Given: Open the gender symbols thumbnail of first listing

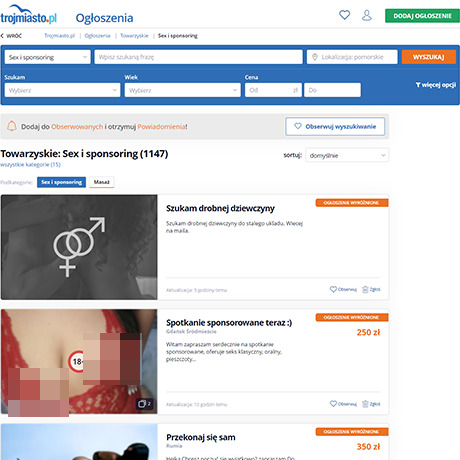Looking at the screenshot, I should pos(79,247).
